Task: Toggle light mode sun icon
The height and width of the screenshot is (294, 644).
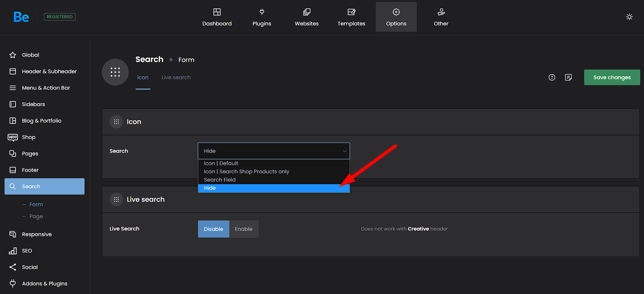Action: tap(629, 17)
